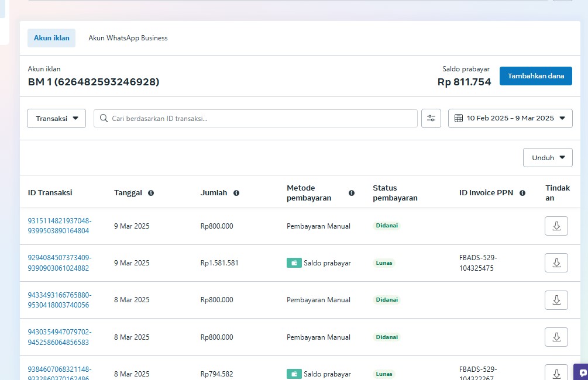This screenshot has height=380, width=588.
Task: Download receipt for first Rp800.000 transaction
Action: tap(556, 226)
